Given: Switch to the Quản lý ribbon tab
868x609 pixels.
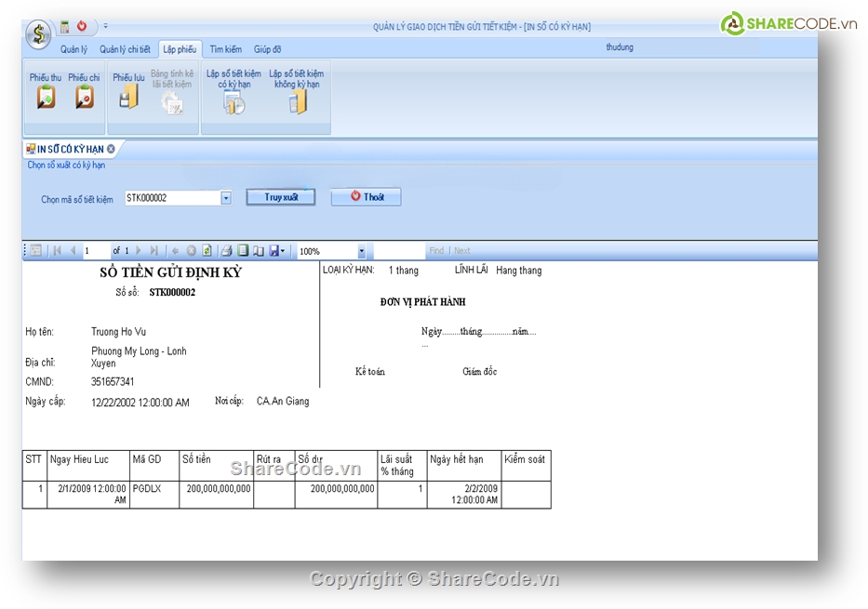Looking at the screenshot, I should tap(73, 49).
